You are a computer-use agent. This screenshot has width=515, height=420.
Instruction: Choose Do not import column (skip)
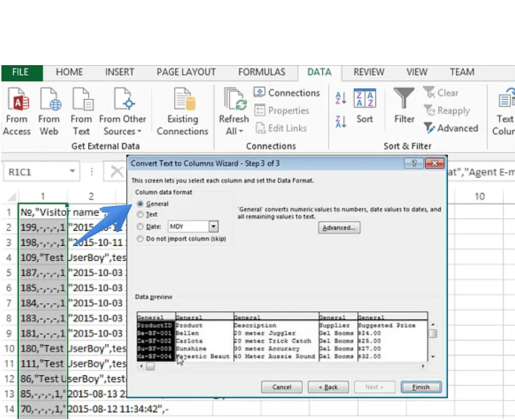141,239
